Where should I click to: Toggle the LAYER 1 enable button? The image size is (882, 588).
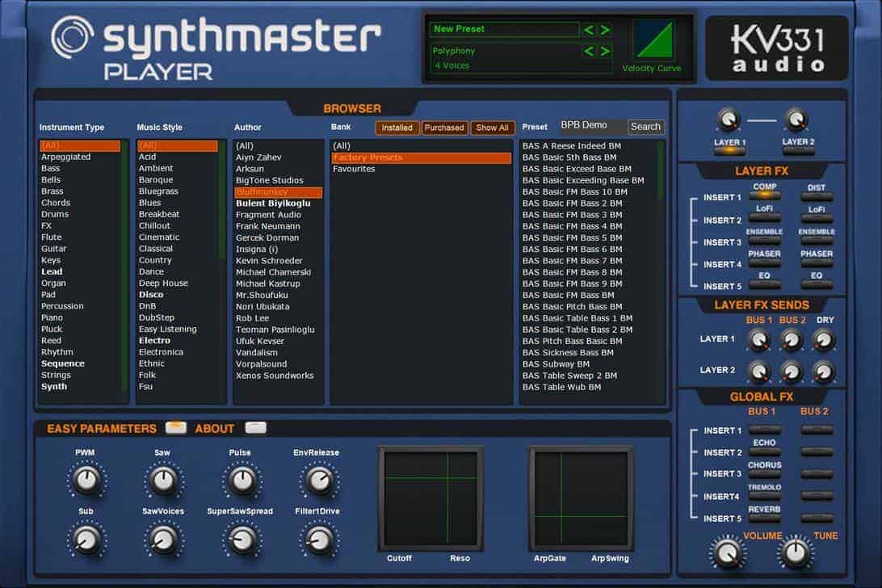729,151
